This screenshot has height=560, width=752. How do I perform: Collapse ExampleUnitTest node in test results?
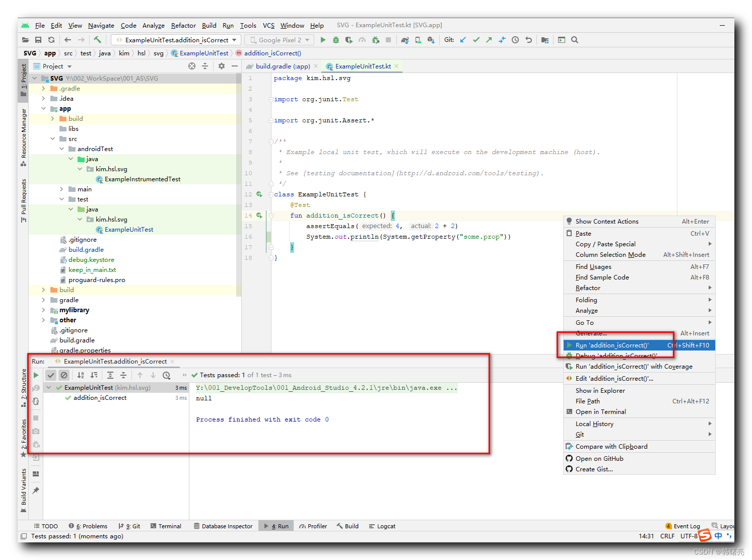(49, 388)
